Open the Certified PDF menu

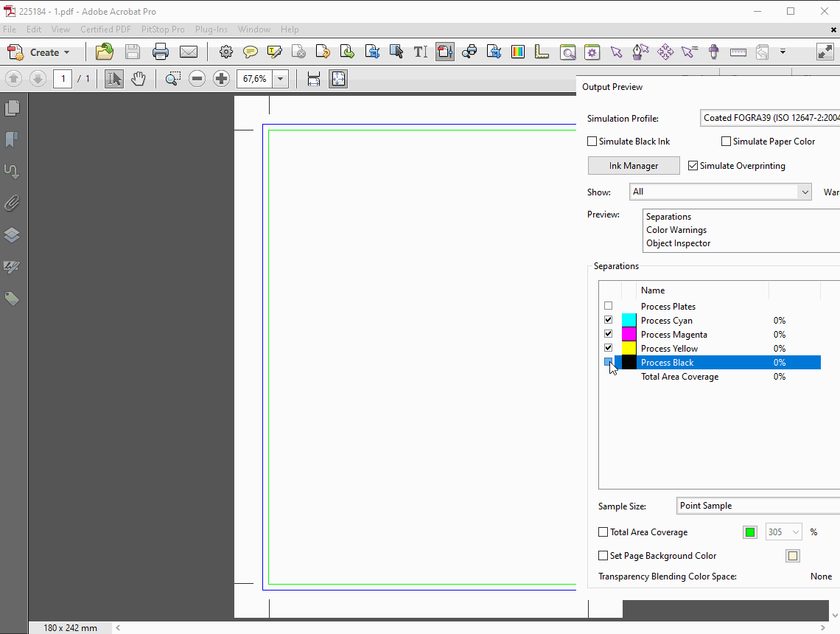tap(106, 29)
